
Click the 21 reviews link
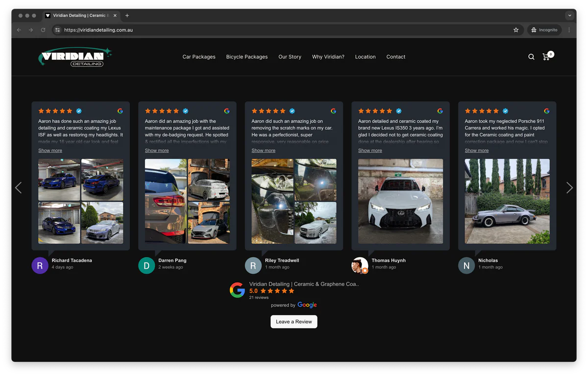pos(259,298)
